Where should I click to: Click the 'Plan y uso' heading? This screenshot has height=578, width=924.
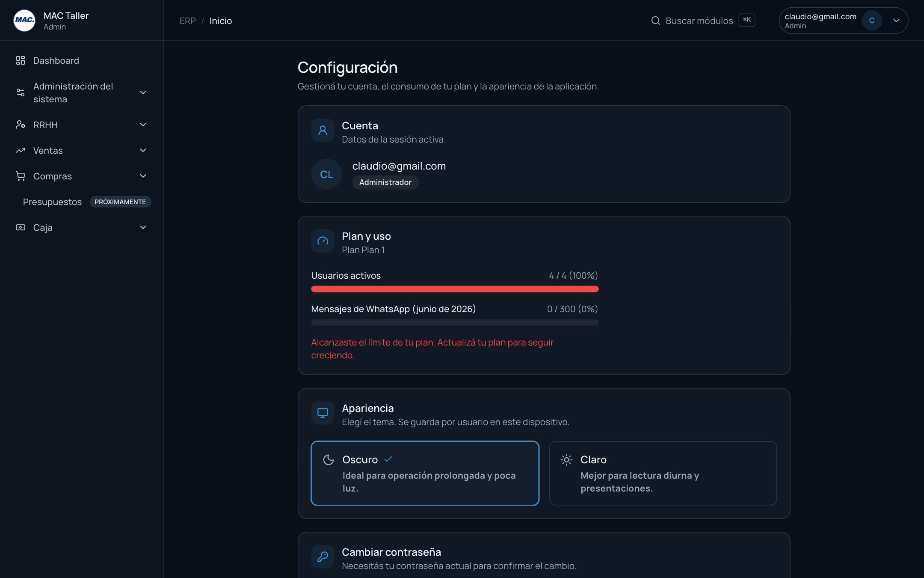tap(366, 236)
